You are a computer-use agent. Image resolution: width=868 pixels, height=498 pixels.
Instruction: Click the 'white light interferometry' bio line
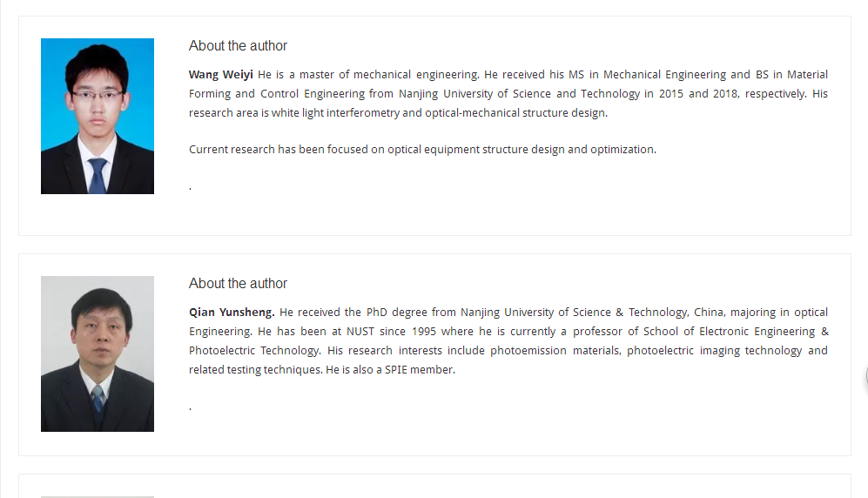pyautogui.click(x=398, y=113)
